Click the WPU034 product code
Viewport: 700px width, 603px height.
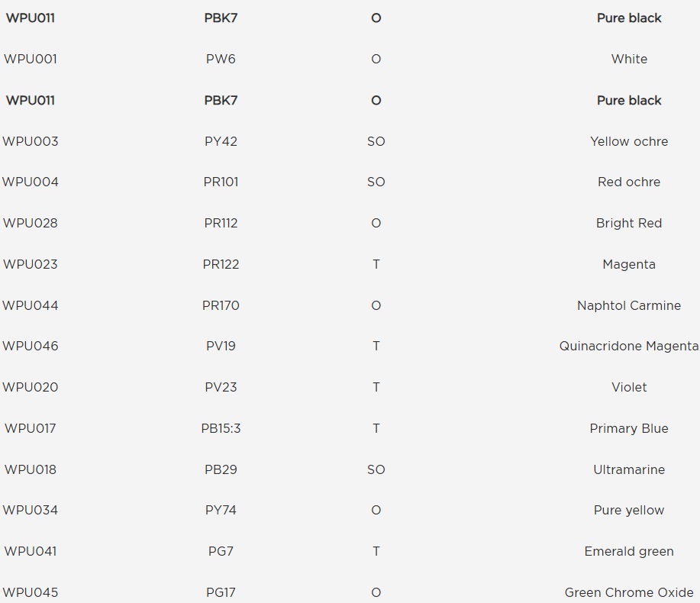coord(31,510)
